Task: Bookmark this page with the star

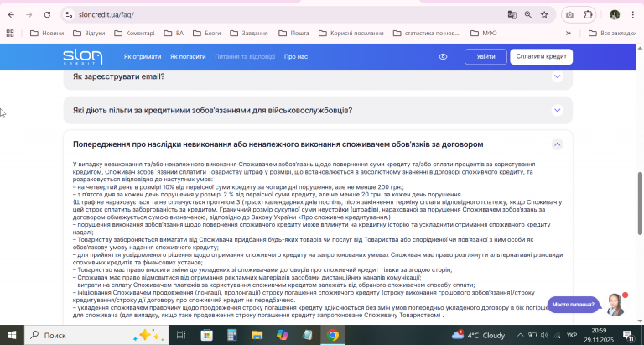Action: click(x=544, y=15)
